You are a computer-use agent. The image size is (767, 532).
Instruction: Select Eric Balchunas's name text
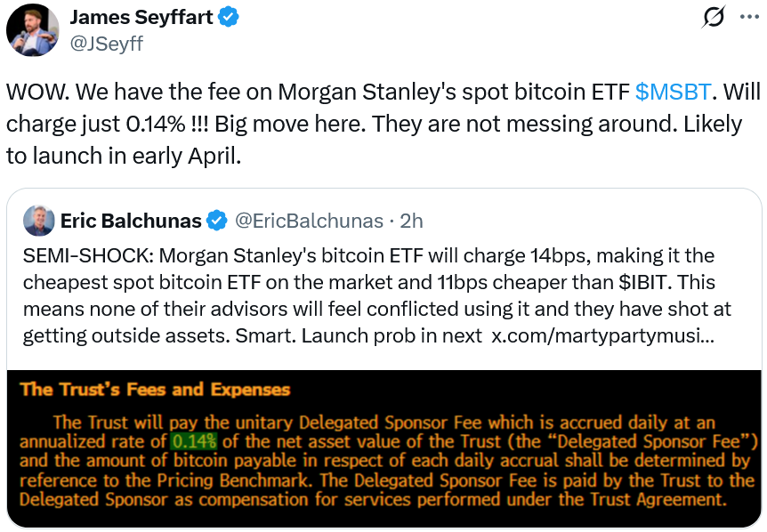click(131, 219)
